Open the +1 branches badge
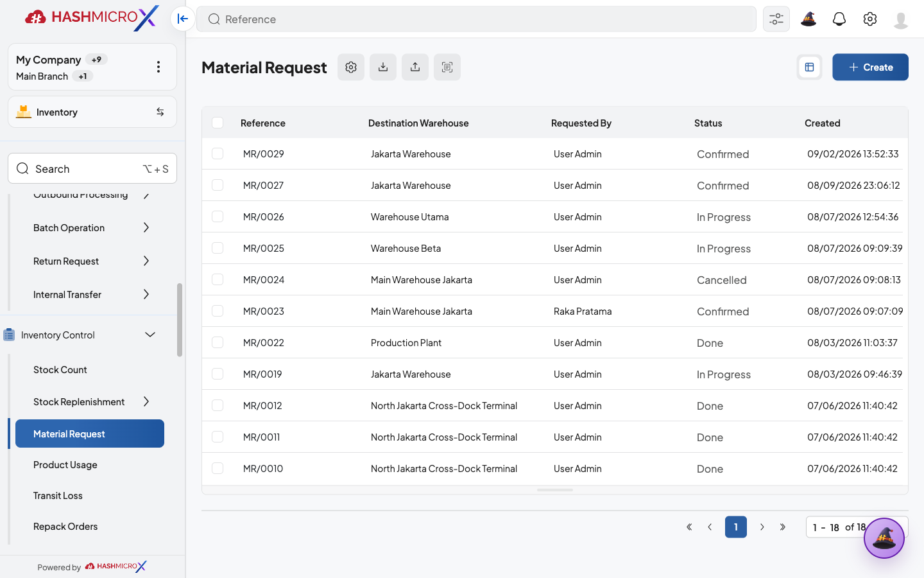The width and height of the screenshot is (924, 578). 83,76
